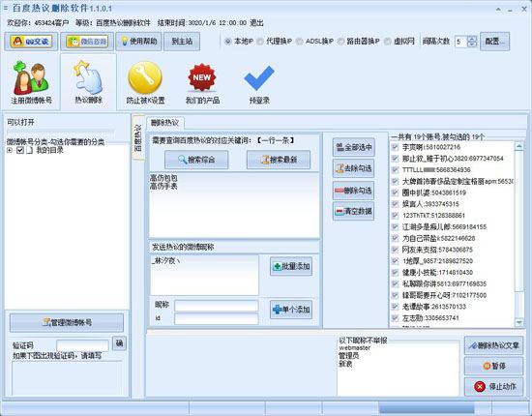
Task: Select the 热议删除 hand pointer icon
Action: coord(88,77)
